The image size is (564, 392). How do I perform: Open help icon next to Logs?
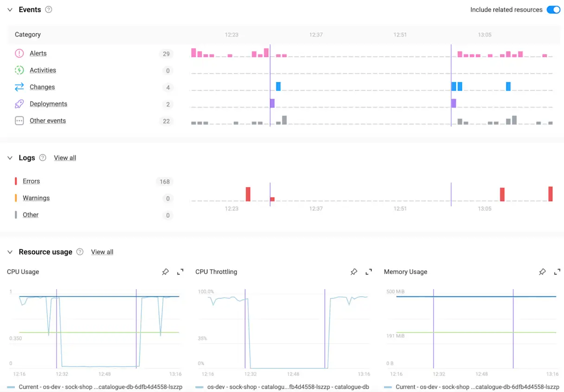click(x=43, y=158)
